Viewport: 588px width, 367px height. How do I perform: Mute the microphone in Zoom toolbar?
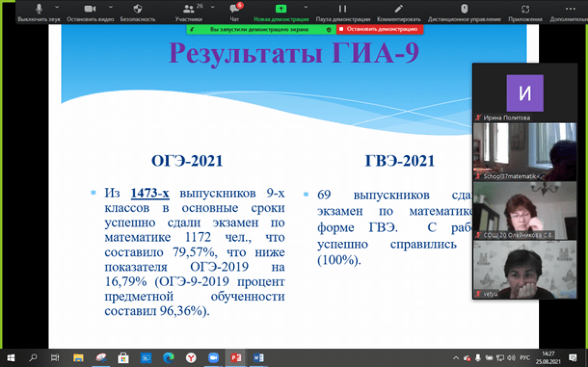coord(39,9)
